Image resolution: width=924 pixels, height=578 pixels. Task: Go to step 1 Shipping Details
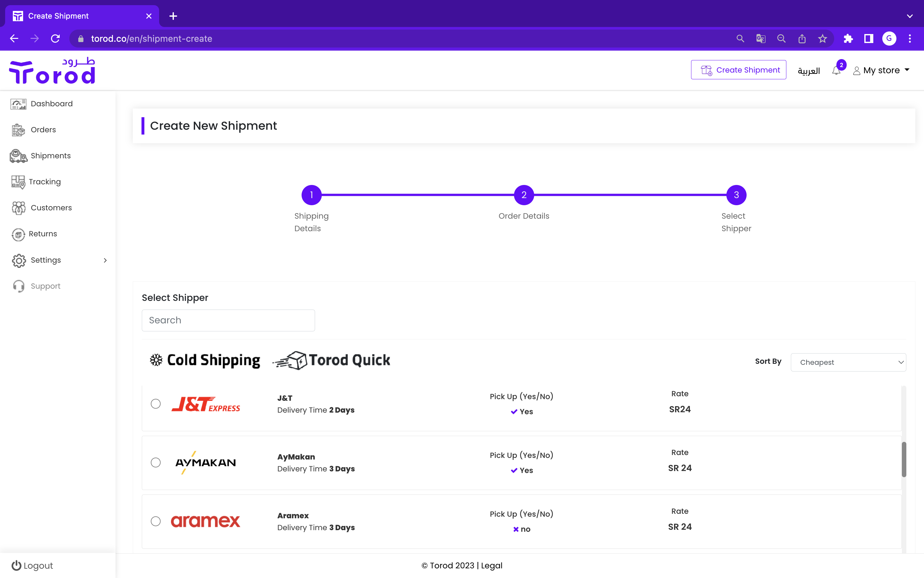312,195
